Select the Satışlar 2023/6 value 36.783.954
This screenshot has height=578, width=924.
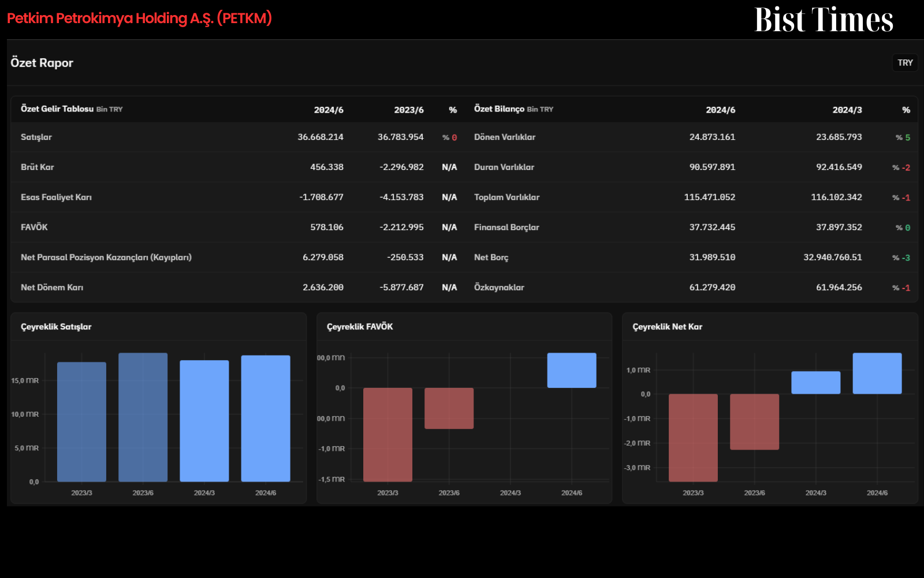click(401, 137)
